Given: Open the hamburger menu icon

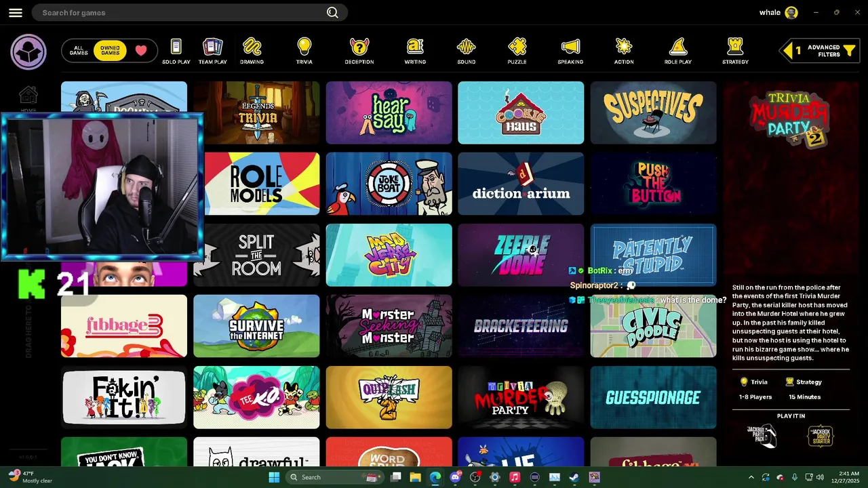Looking at the screenshot, I should pos(16,13).
